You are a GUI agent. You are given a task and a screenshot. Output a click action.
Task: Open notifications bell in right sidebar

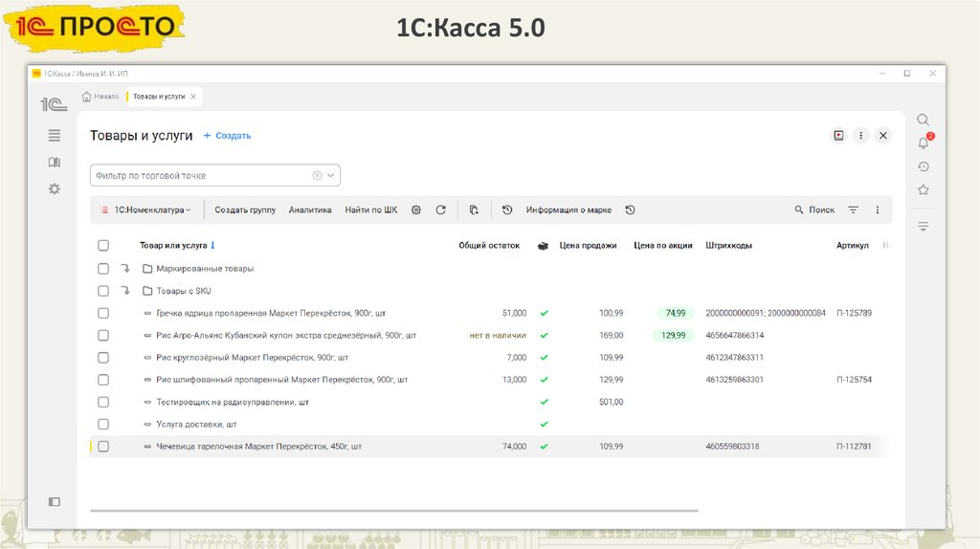pyautogui.click(x=923, y=143)
